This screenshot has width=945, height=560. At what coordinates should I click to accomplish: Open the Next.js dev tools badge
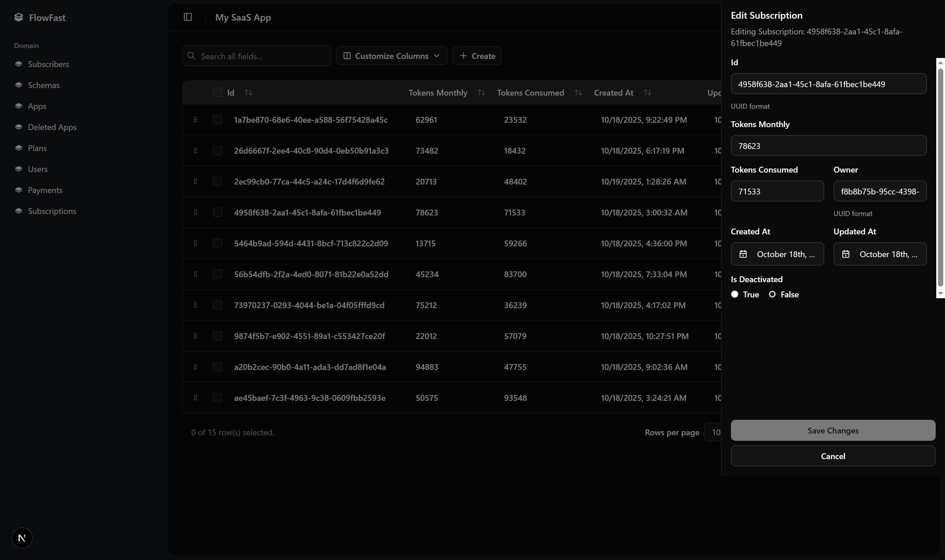point(22,537)
